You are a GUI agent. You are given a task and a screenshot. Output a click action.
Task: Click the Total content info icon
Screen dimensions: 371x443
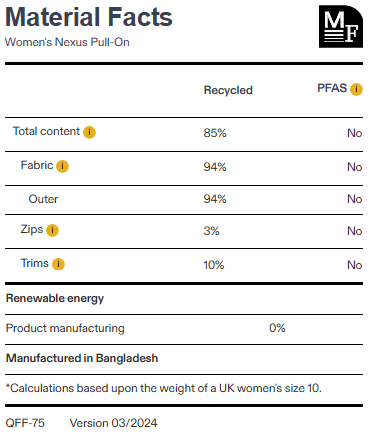tap(89, 132)
